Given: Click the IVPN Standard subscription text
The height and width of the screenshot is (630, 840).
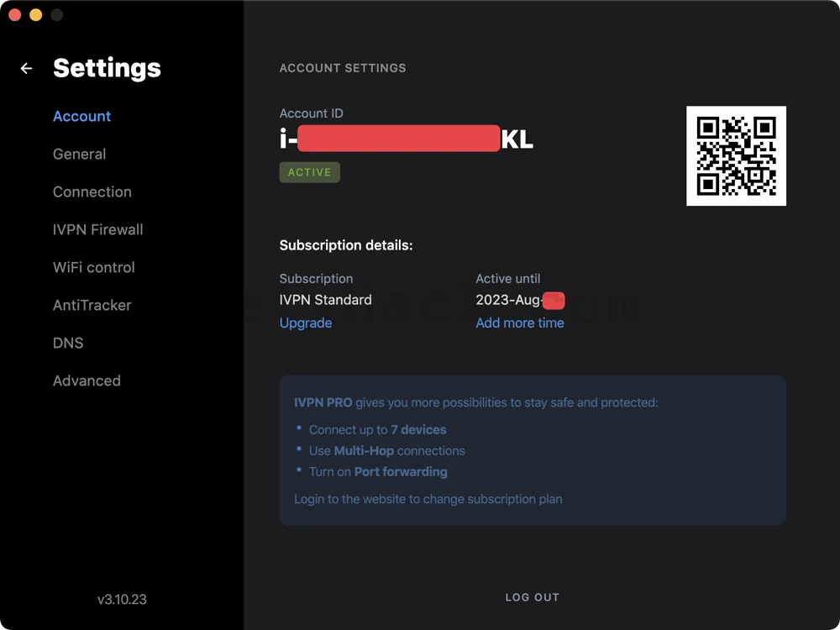Looking at the screenshot, I should (x=325, y=300).
